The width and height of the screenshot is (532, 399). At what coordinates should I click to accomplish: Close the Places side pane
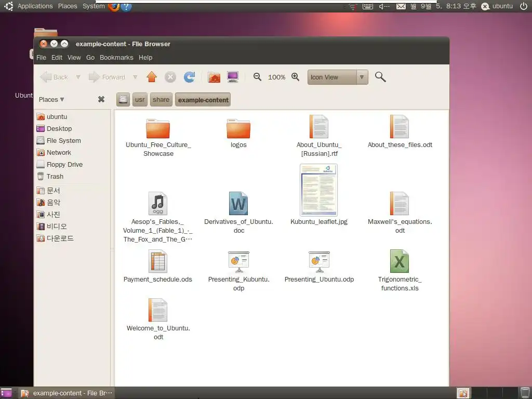point(101,99)
